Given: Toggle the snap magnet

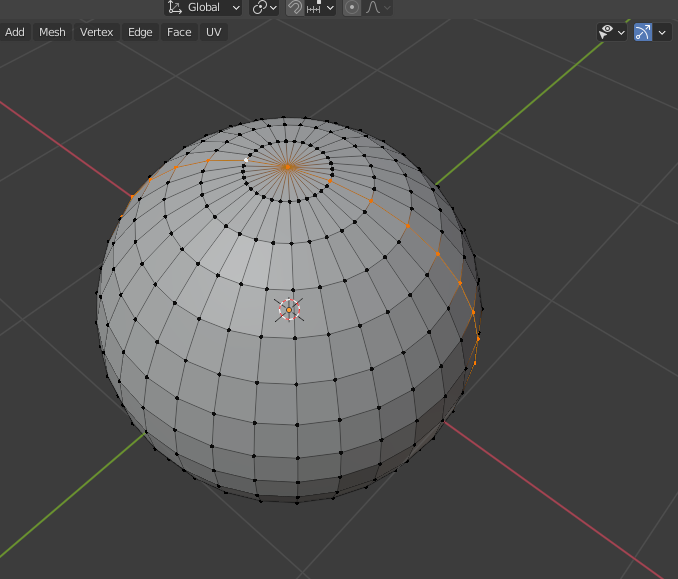Looking at the screenshot, I should [295, 7].
